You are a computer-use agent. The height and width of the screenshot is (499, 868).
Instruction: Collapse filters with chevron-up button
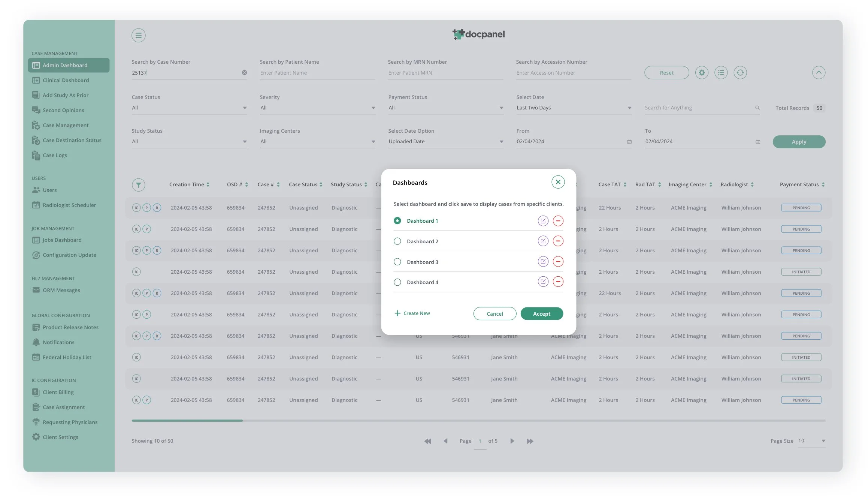819,73
